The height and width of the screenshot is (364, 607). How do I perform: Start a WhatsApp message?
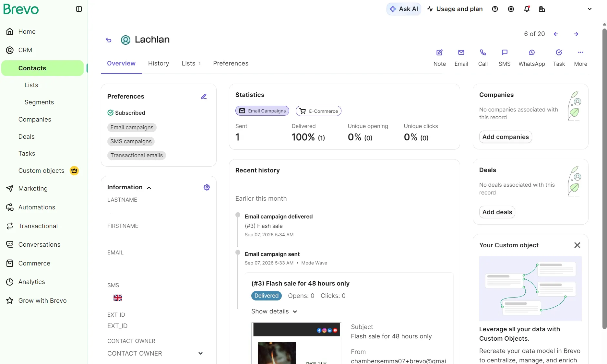532,58
